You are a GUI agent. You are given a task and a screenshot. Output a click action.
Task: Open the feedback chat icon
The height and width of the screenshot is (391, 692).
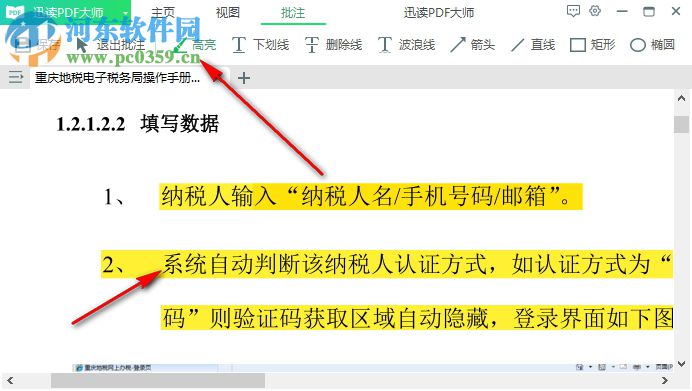click(573, 11)
